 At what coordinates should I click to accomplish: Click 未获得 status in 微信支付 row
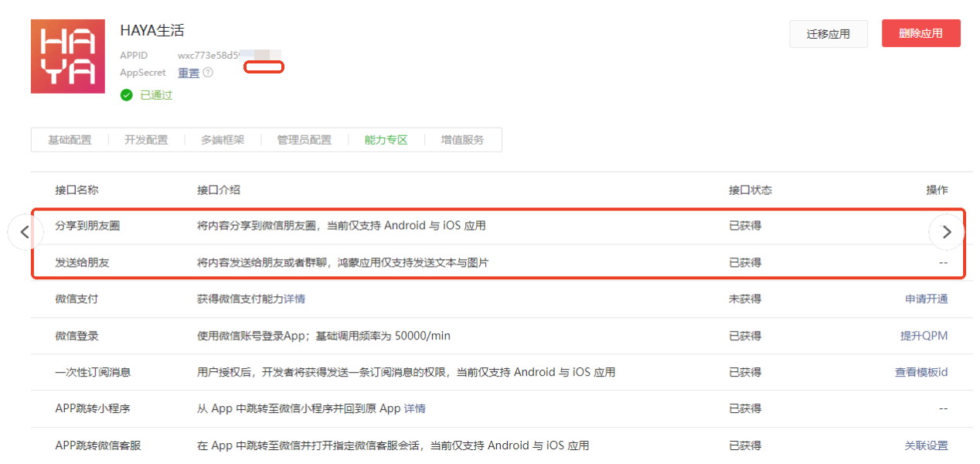pos(745,299)
